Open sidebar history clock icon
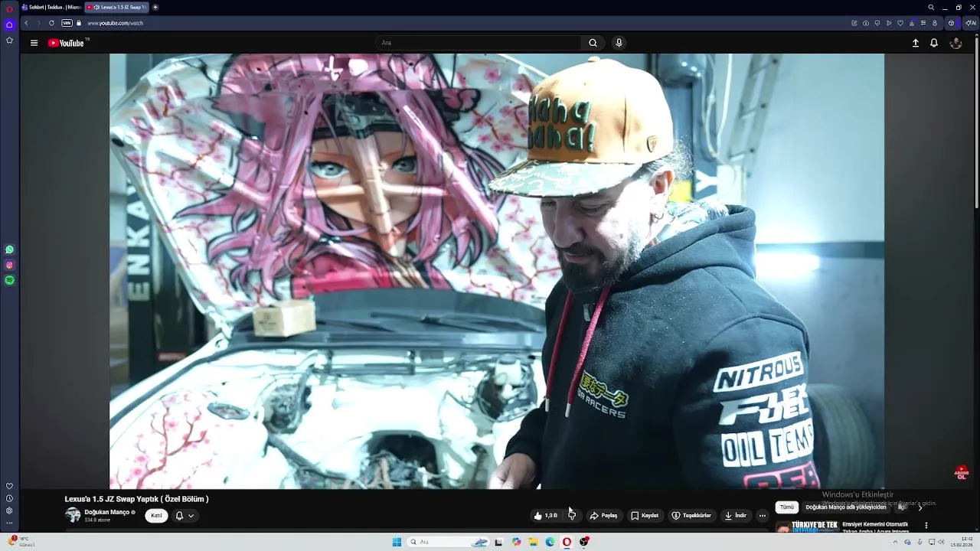Screen dimensions: 980x551 click(x=9, y=498)
